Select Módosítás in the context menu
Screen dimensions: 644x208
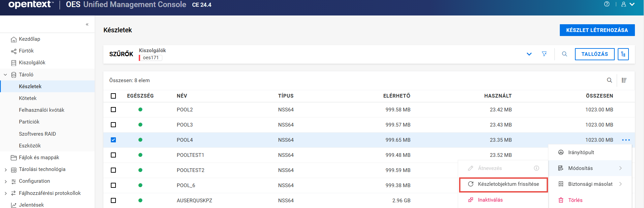590,168
